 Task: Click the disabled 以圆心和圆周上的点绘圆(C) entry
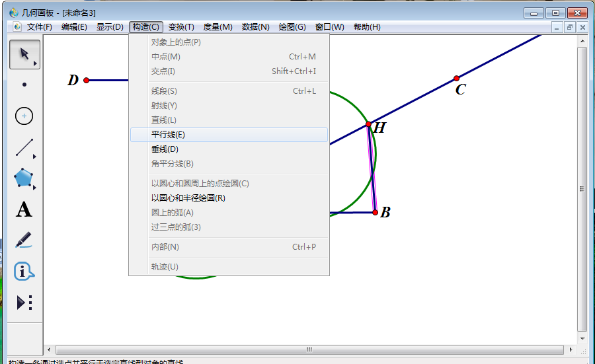coord(229,184)
